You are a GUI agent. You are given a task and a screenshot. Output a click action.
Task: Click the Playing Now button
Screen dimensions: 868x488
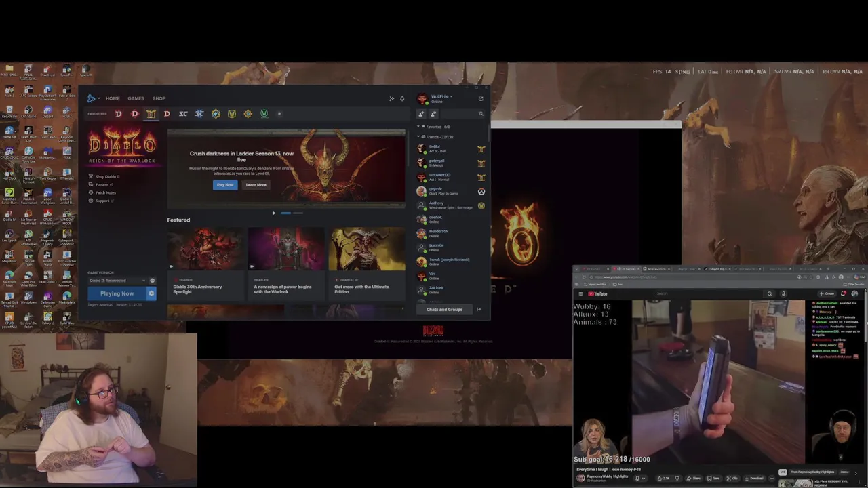[x=117, y=293]
